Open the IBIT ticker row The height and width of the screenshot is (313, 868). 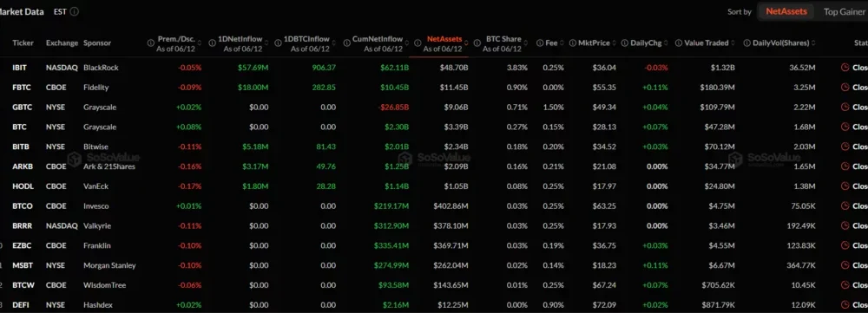coord(19,68)
